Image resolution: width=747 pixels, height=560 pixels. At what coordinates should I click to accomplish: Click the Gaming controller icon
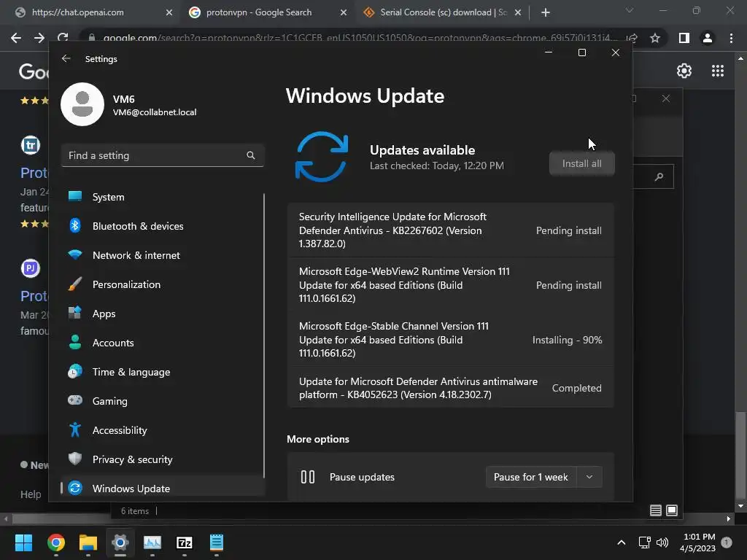click(x=75, y=400)
